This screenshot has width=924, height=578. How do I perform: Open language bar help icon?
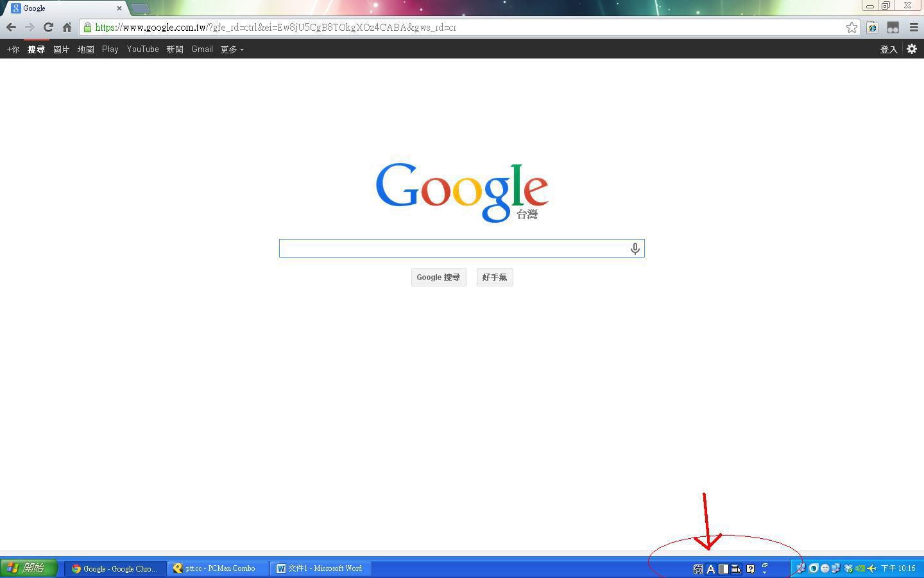pos(750,569)
